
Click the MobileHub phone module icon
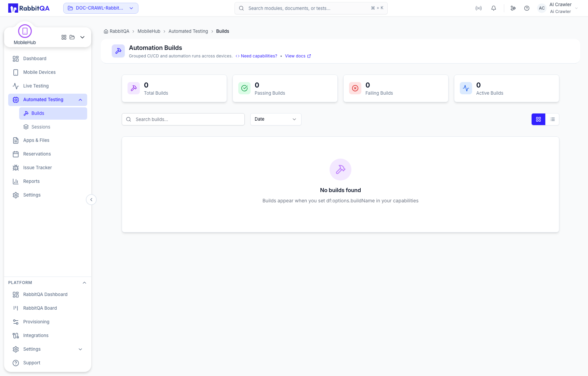click(25, 31)
